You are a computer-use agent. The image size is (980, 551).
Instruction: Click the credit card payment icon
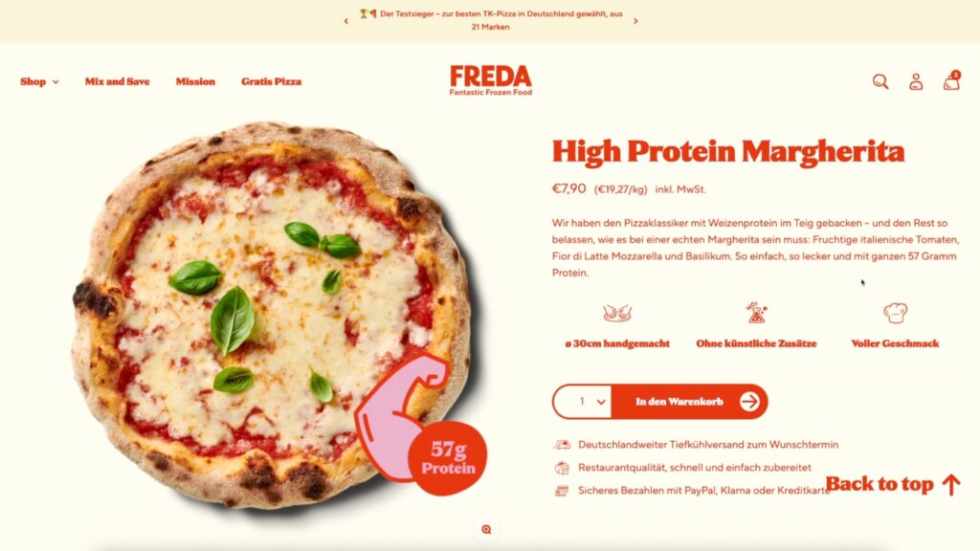pos(562,491)
